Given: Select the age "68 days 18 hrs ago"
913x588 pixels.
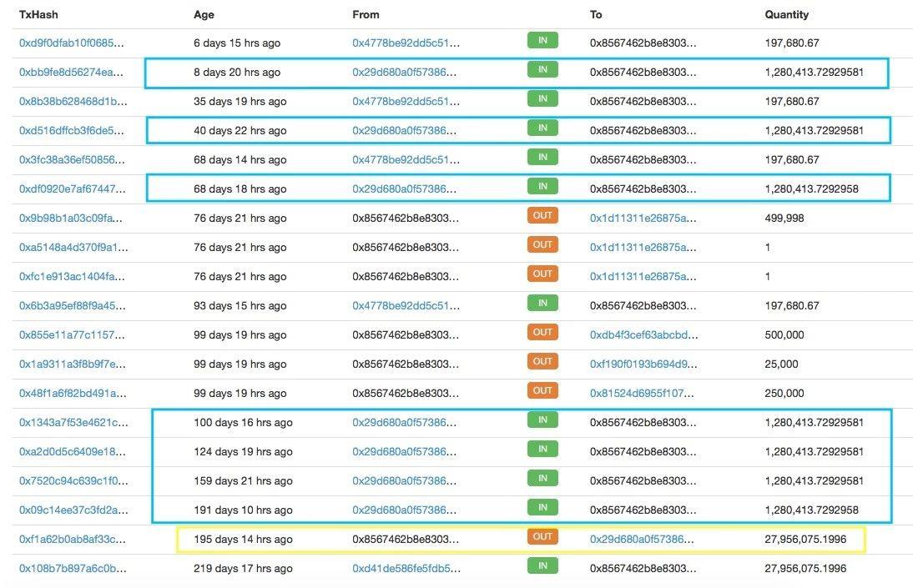Looking at the screenshot, I should (240, 188).
